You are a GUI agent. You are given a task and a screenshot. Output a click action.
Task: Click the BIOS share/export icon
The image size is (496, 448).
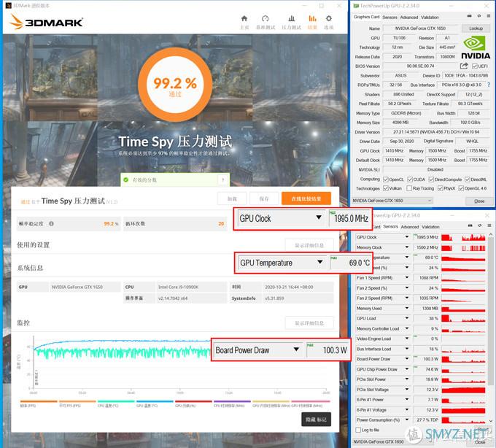click(464, 66)
